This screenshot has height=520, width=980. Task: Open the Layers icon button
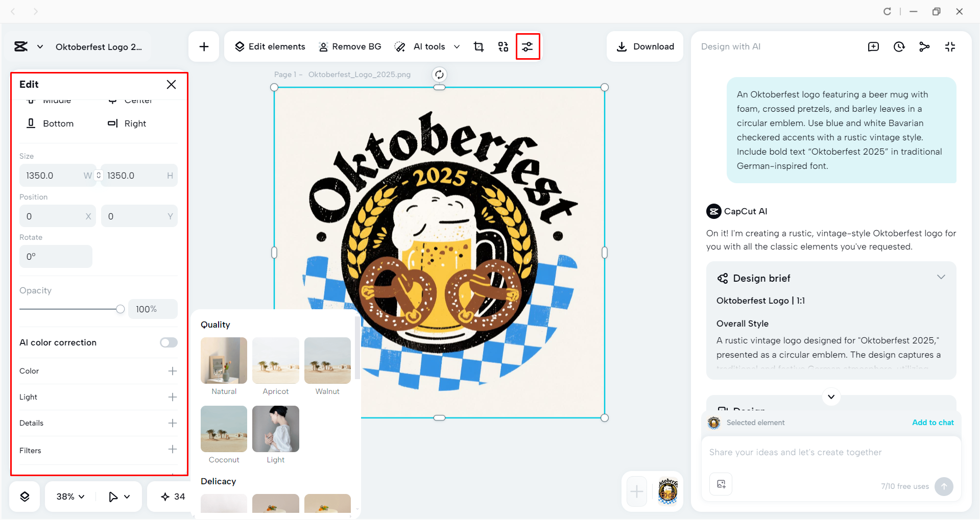point(25,497)
